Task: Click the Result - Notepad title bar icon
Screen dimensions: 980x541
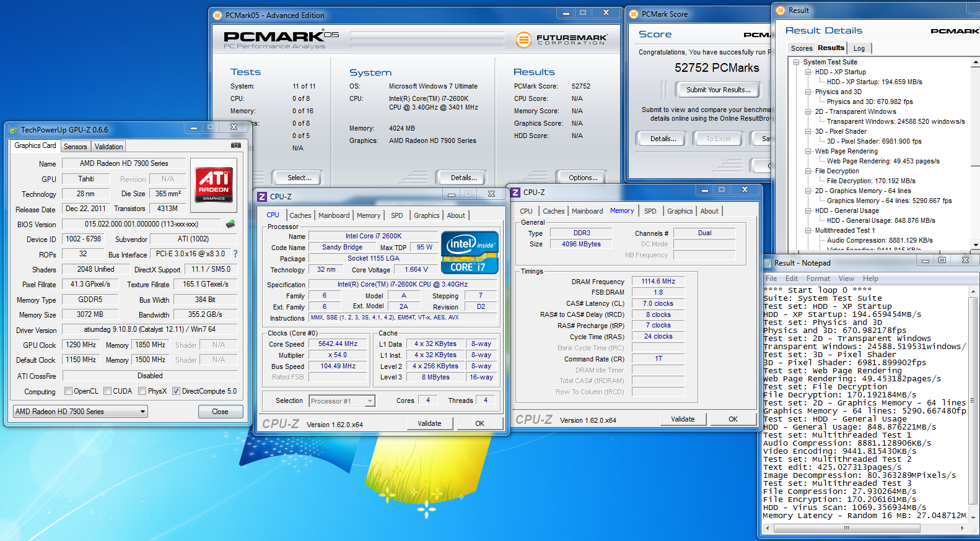Action: coord(768,262)
